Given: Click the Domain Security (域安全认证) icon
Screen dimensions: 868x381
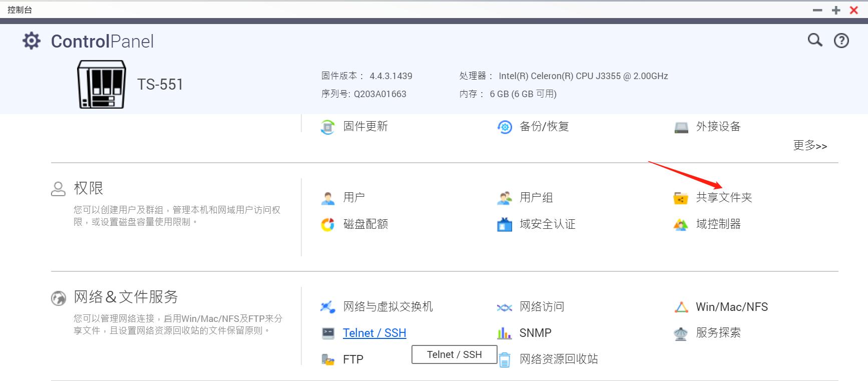Looking at the screenshot, I should pos(505,224).
